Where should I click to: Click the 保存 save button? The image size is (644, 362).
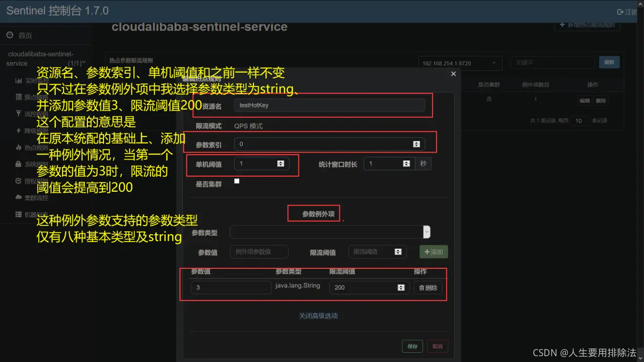click(x=413, y=346)
